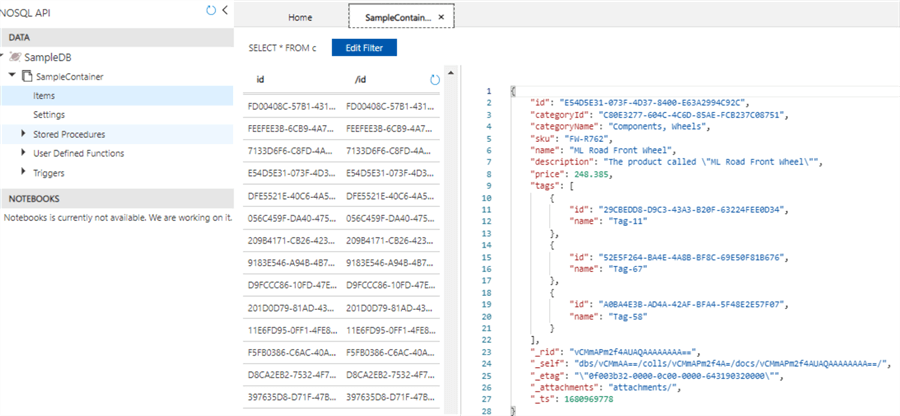Refresh the NOSQL API resource tree

coord(210,10)
